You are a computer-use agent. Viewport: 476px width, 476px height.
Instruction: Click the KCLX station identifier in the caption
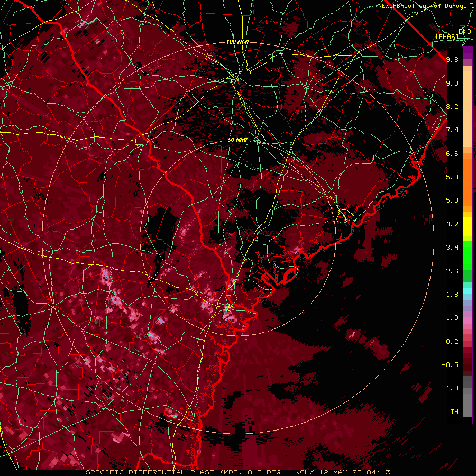305,472
